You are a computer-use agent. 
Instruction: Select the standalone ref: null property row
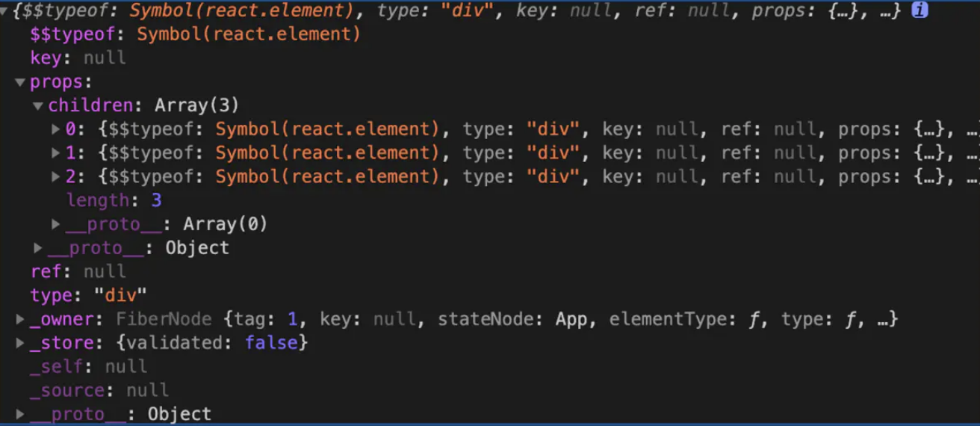tap(78, 271)
